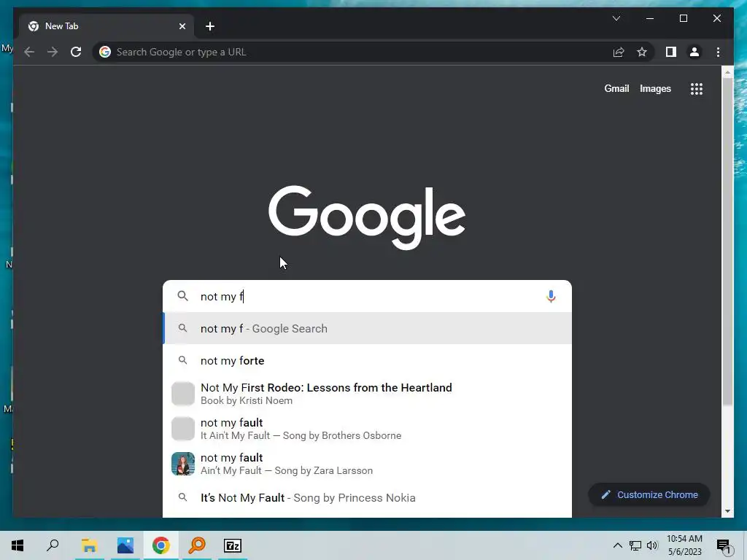Start voice search with the microphone
Viewport: 747px width, 560px height.
tap(551, 296)
